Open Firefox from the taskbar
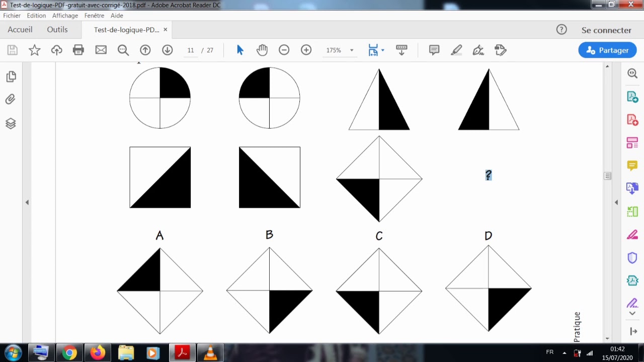The width and height of the screenshot is (644, 362). point(98,353)
